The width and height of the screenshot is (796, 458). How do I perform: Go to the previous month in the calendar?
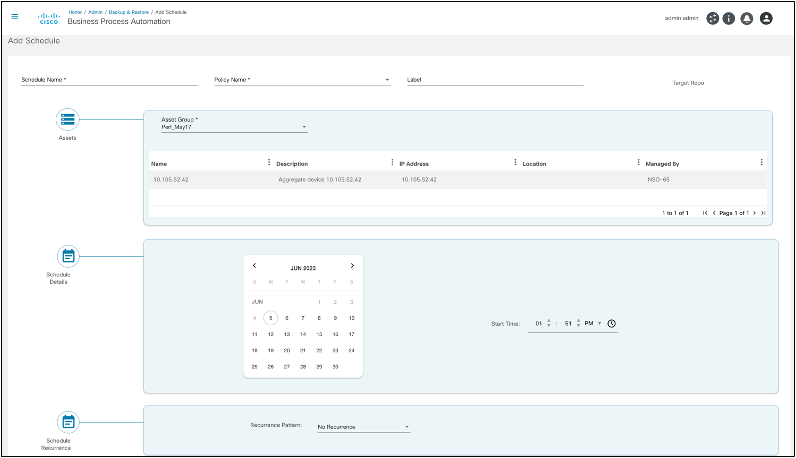click(254, 266)
